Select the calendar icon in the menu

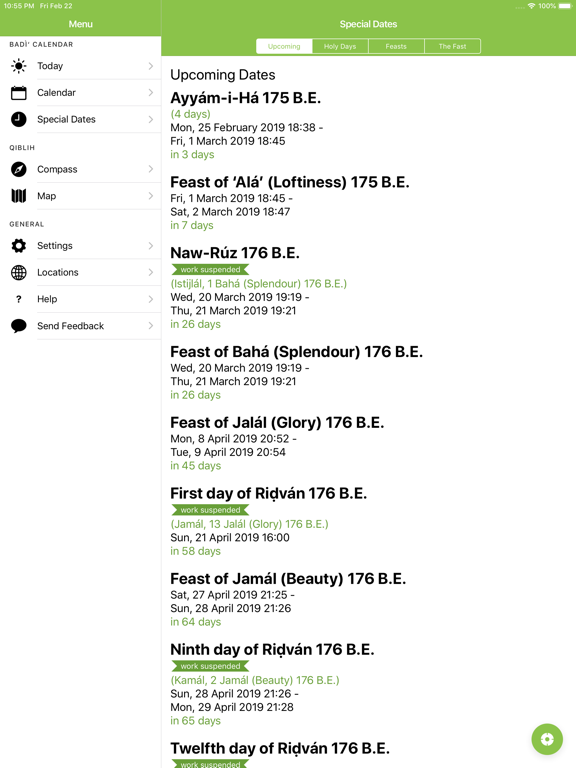(x=19, y=93)
